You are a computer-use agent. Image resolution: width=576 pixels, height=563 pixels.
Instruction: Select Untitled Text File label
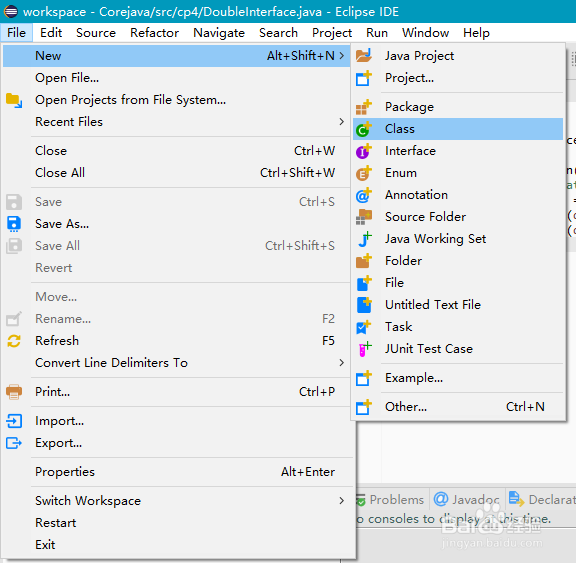(x=433, y=305)
